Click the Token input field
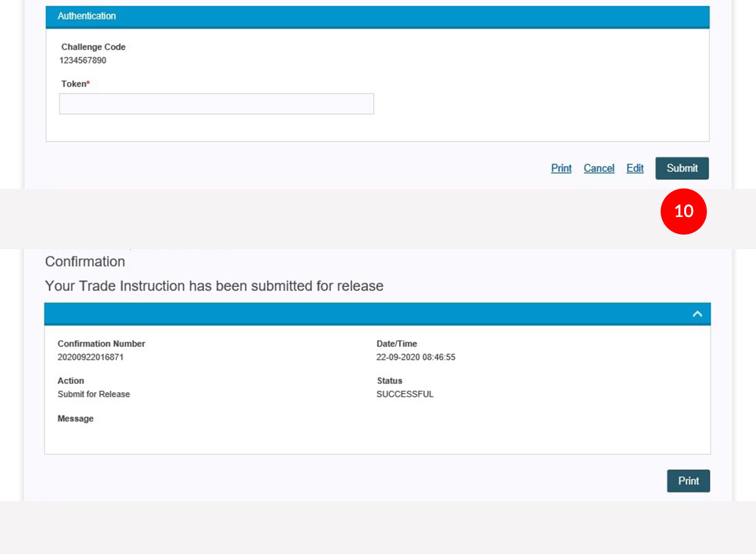The width and height of the screenshot is (756, 554). [x=216, y=104]
